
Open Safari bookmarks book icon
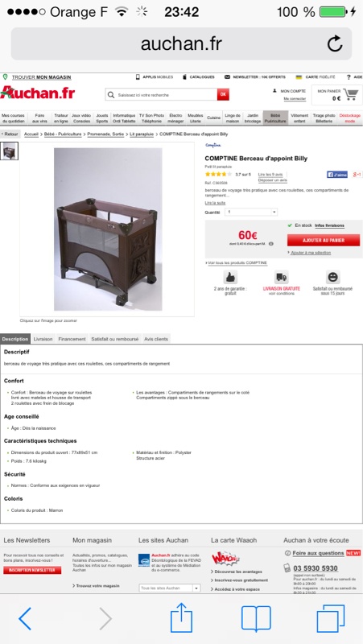tap(256, 618)
